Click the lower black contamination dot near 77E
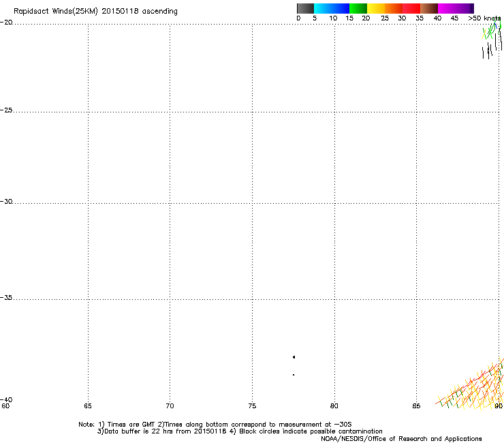Viewport: 504px width, 443px height. pyautogui.click(x=294, y=375)
